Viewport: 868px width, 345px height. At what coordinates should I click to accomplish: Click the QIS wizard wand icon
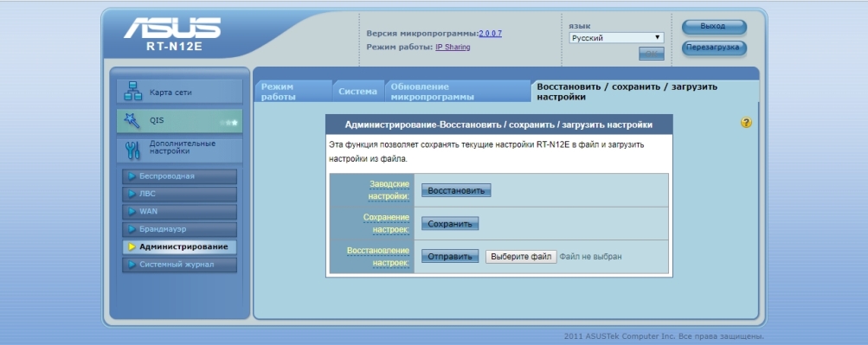[132, 120]
